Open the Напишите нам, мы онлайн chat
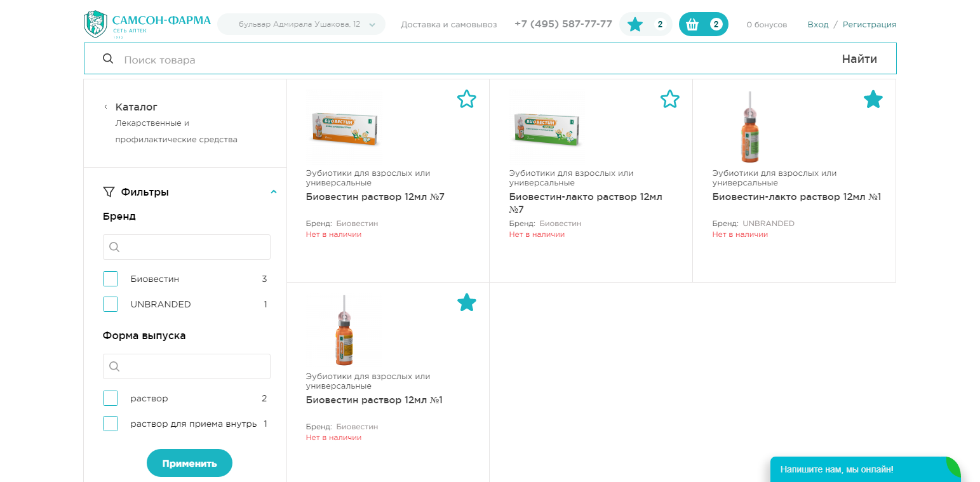980x482 pixels. (x=865, y=469)
